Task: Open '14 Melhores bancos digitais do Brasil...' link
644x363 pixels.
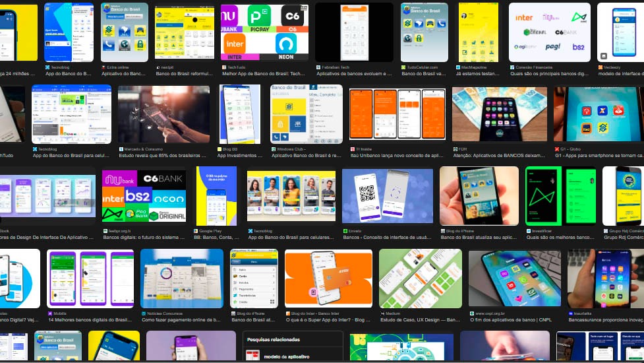Action: click(x=90, y=319)
